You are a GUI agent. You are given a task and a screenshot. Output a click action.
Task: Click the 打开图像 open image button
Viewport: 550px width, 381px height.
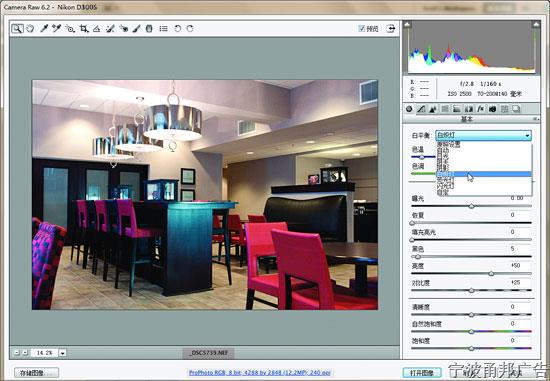[422, 373]
